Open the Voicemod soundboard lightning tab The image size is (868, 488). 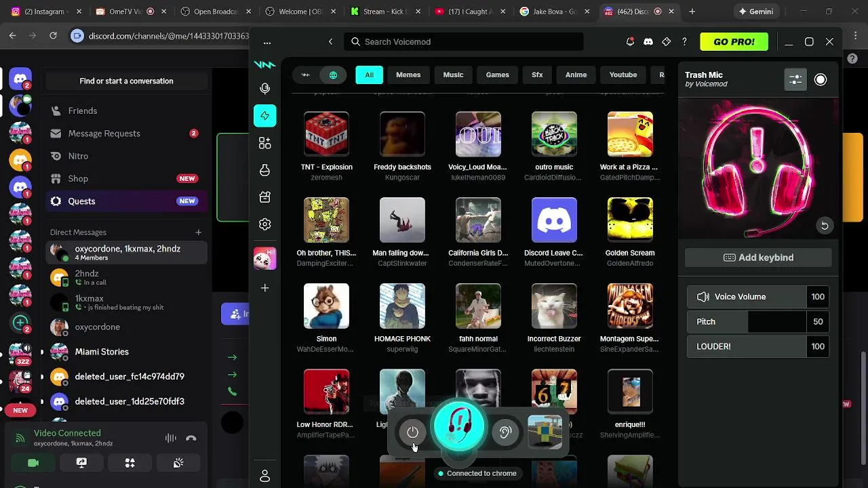pos(265,116)
